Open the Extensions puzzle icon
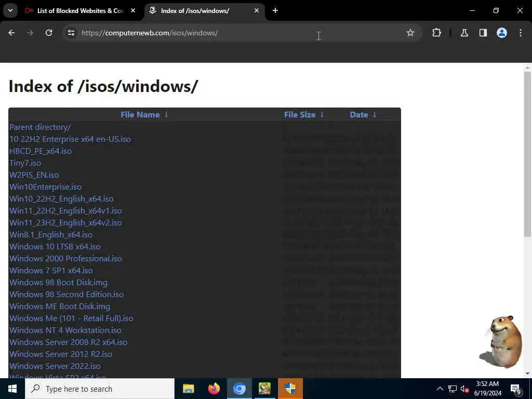The width and height of the screenshot is (532, 399). pyautogui.click(x=436, y=33)
